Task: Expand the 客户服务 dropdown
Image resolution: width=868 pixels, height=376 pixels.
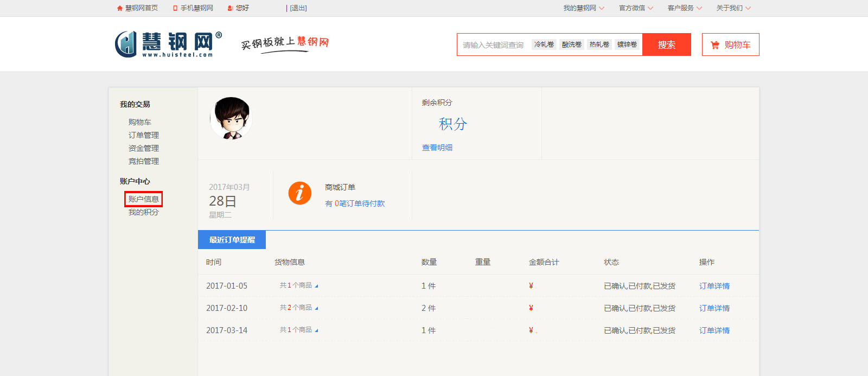Action: tap(685, 8)
